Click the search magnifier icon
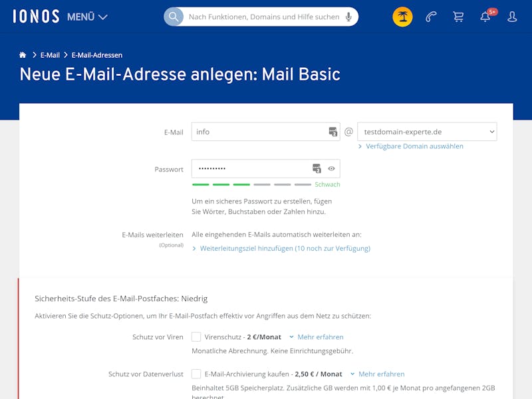This screenshot has height=399, width=532. point(174,17)
